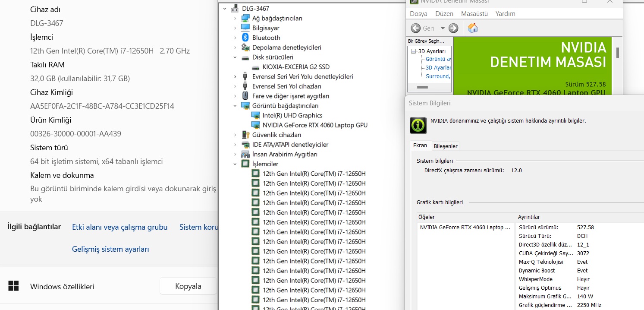Click the Evrensel Seri Veri Yolu denetleyicileri icon
The height and width of the screenshot is (310, 644).
pos(245,76)
